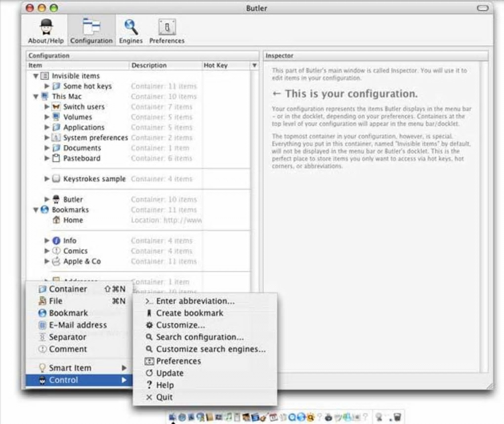Image resolution: width=504 pixels, height=424 pixels.
Task: Choose Comment from the add menu
Action: point(79,349)
